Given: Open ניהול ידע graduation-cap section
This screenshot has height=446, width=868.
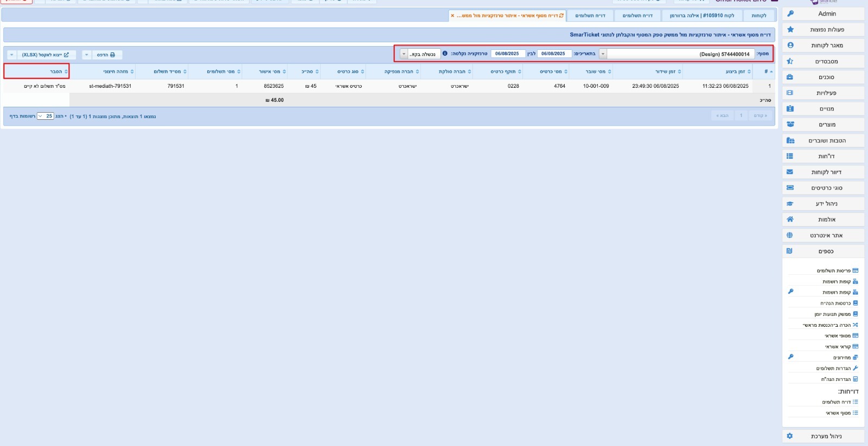Looking at the screenshot, I should (x=823, y=204).
